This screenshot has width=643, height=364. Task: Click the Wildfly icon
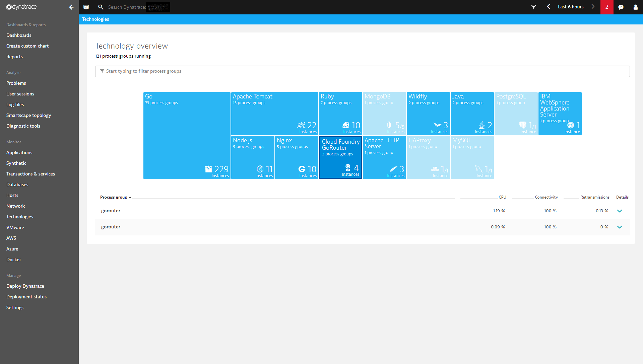click(438, 125)
